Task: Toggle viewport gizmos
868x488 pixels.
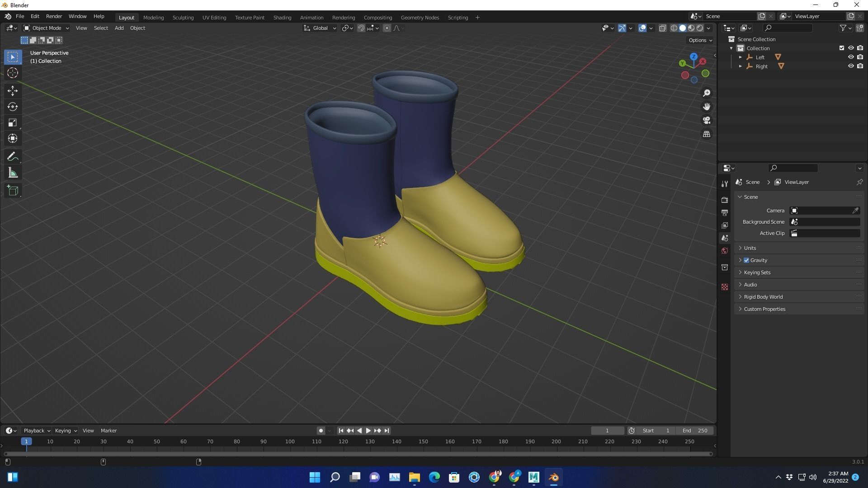Action: (x=622, y=28)
